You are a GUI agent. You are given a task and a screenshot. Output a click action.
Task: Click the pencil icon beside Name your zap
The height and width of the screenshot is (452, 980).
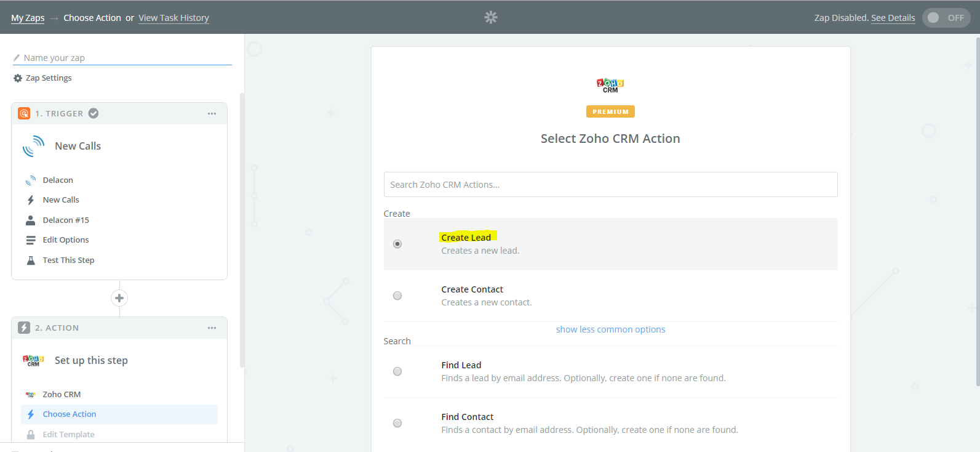pyautogui.click(x=17, y=58)
